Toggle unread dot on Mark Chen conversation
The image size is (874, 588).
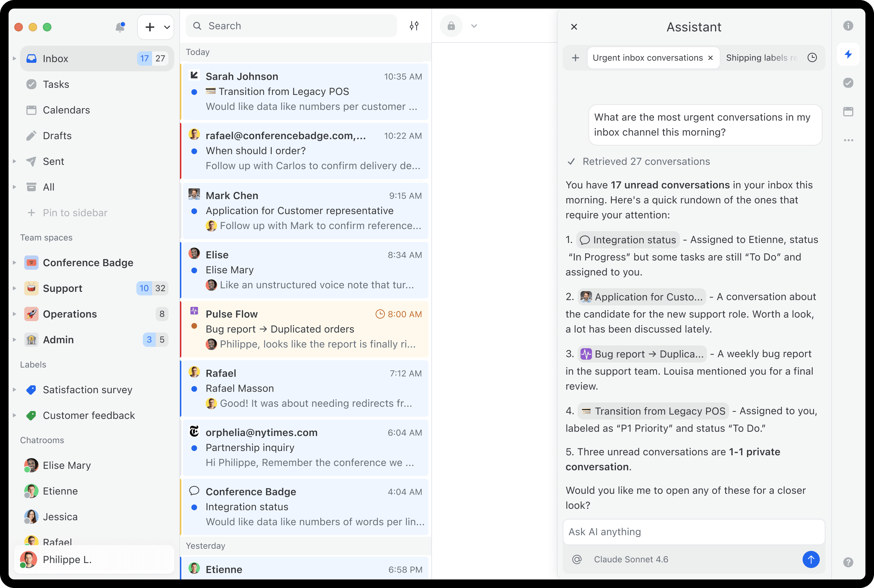coord(194,211)
